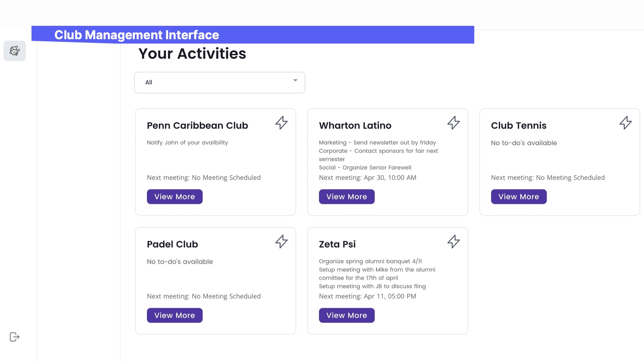Click the Your Activities heading
Image resolution: width=644 pixels, height=362 pixels.
192,54
